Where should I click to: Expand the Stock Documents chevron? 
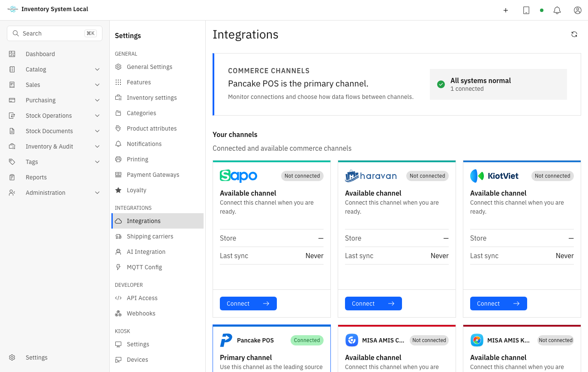[97, 131]
